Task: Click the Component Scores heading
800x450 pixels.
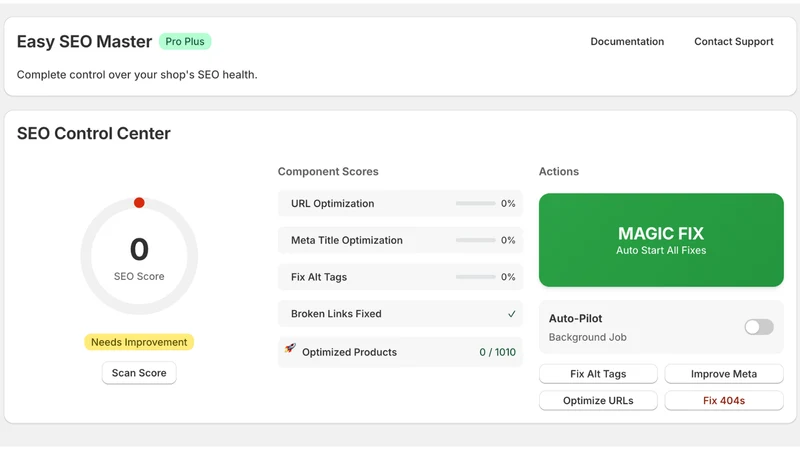Action: tap(328, 171)
